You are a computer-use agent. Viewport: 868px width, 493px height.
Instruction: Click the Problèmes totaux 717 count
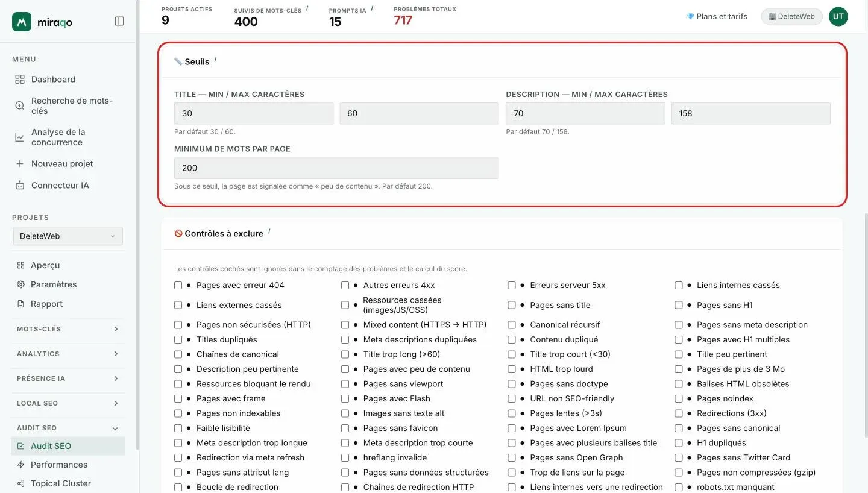(x=403, y=20)
